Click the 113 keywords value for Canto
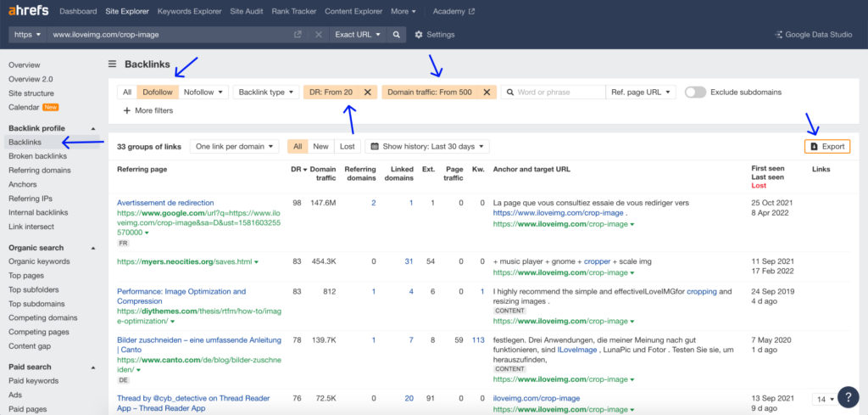The image size is (868, 415). (478, 340)
